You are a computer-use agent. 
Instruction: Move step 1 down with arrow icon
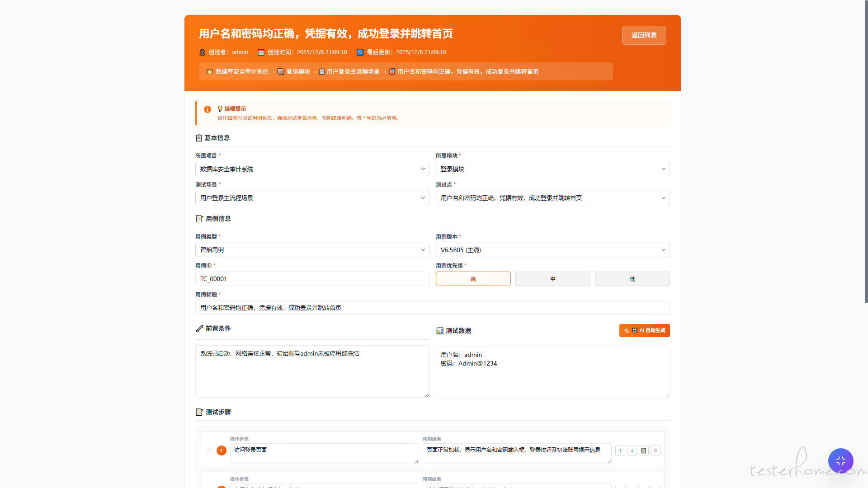point(632,450)
